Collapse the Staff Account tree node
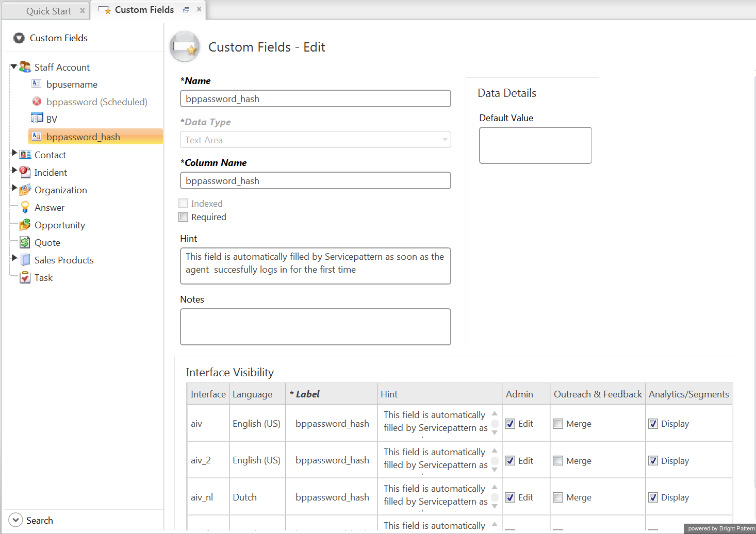Image resolution: width=756 pixels, height=534 pixels. 13,66
